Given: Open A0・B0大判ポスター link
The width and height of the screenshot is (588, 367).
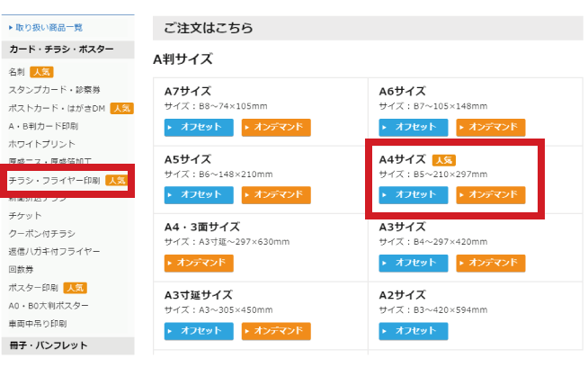Looking at the screenshot, I should (x=49, y=306).
